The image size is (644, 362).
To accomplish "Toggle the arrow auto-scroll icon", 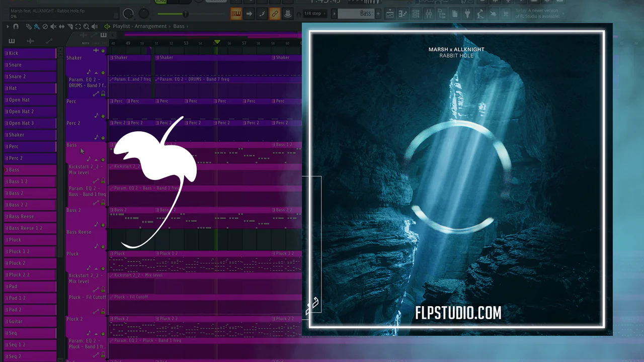I will [x=249, y=14].
